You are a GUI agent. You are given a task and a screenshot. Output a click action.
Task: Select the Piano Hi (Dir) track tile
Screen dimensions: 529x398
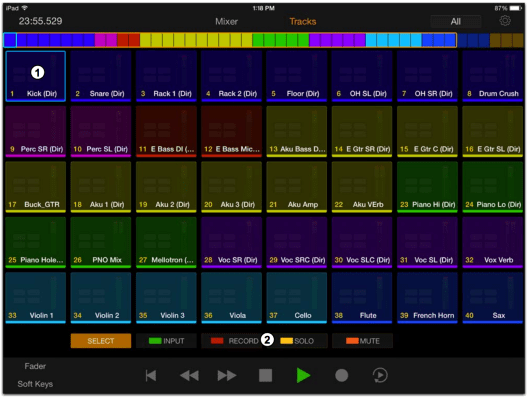pyautogui.click(x=427, y=187)
